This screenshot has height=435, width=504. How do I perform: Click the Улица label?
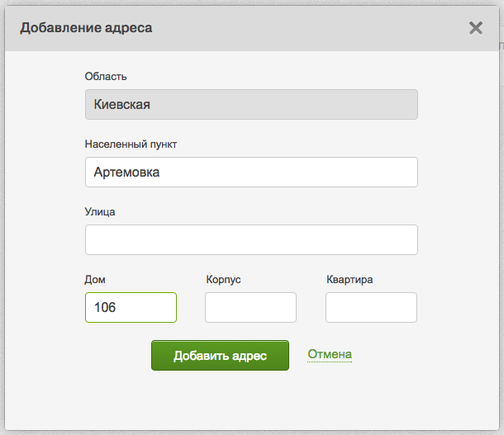pyautogui.click(x=100, y=211)
